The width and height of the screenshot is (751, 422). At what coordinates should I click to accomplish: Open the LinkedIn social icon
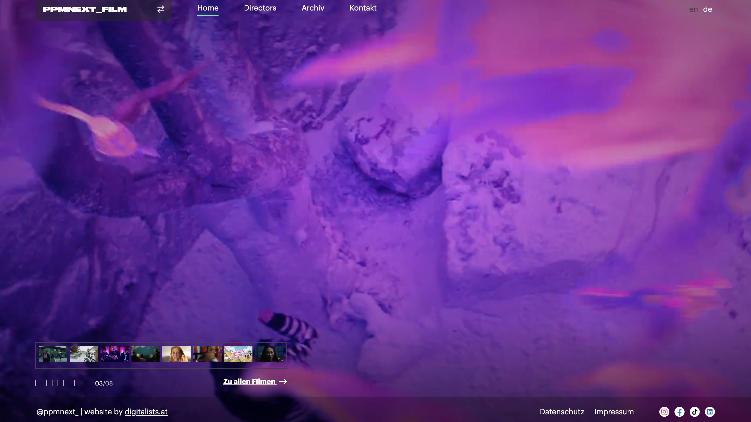pyautogui.click(x=710, y=412)
